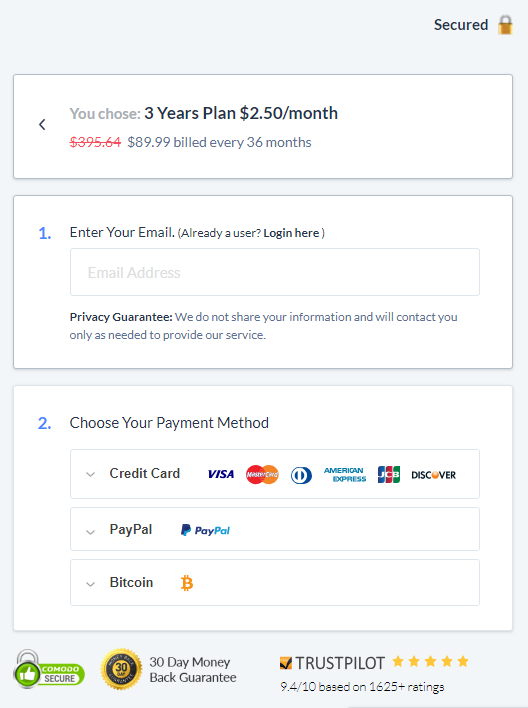Click the Visa card logo
Viewport: 528px width, 708px height.
[x=221, y=474]
